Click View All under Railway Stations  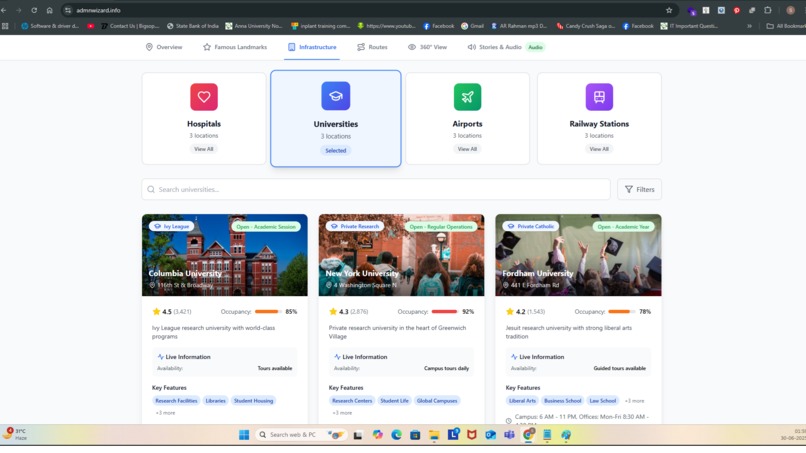click(599, 149)
